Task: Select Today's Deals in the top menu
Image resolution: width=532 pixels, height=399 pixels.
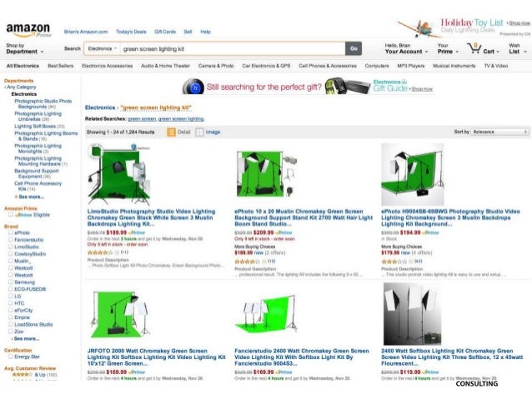Action: click(131, 32)
